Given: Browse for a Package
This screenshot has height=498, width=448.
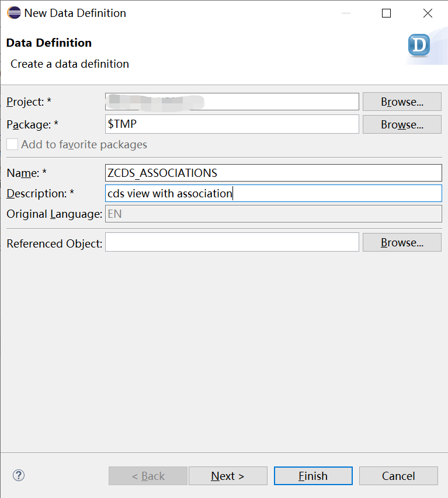Looking at the screenshot, I should (402, 124).
